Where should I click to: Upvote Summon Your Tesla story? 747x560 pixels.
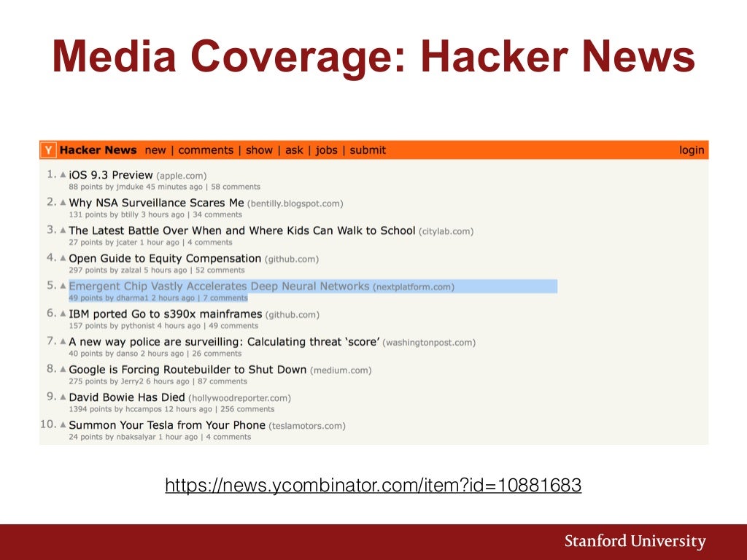click(63, 424)
